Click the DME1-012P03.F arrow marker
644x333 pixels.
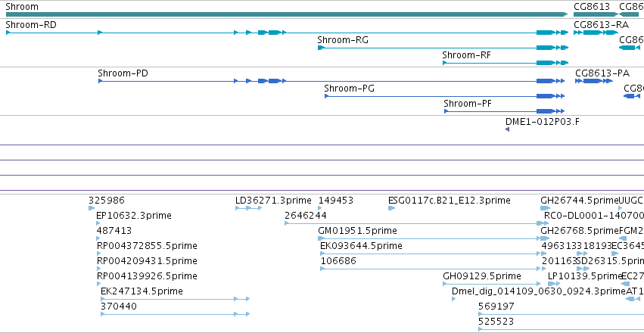[507, 129]
